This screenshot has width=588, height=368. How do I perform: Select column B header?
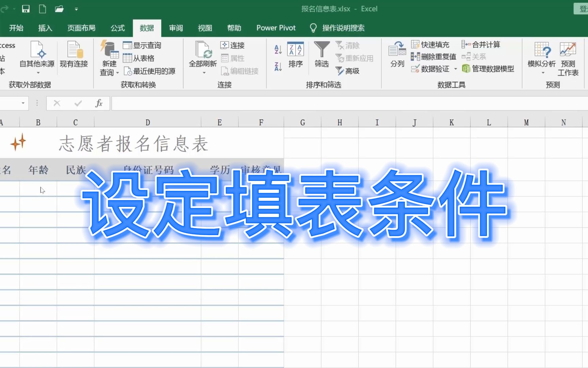click(38, 122)
